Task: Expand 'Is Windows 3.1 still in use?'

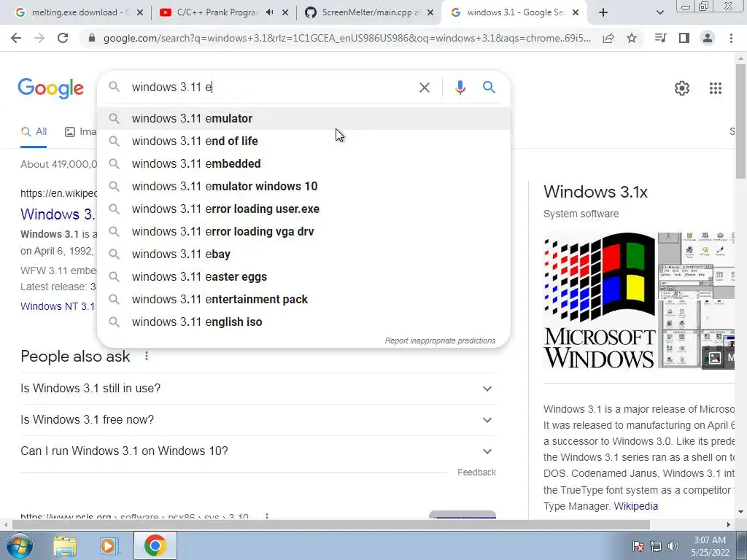Action: (x=258, y=389)
